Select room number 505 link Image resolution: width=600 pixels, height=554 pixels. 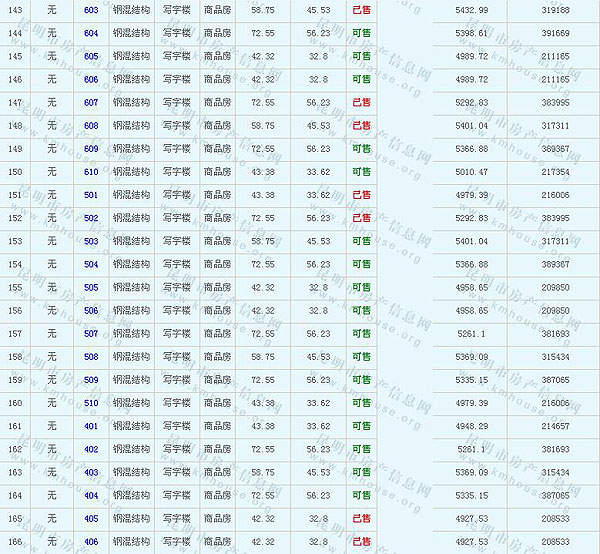(x=91, y=287)
